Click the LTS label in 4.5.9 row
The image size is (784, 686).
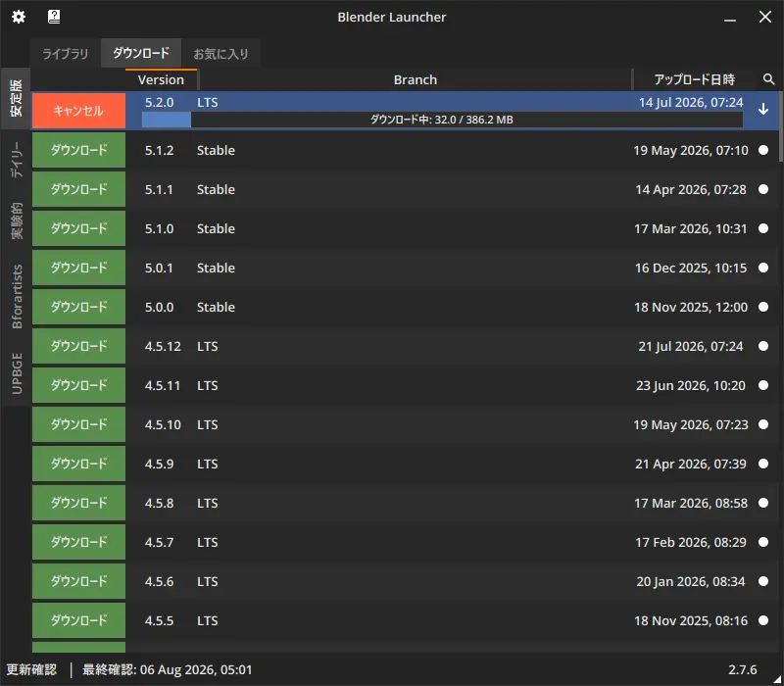tap(208, 464)
